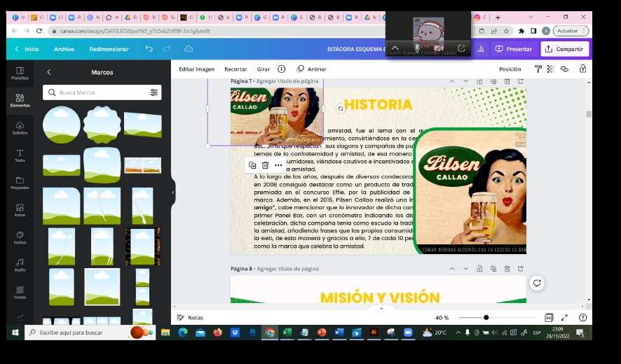The width and height of the screenshot is (621, 364).
Task: Open the Redimensionar menu
Action: tap(109, 49)
